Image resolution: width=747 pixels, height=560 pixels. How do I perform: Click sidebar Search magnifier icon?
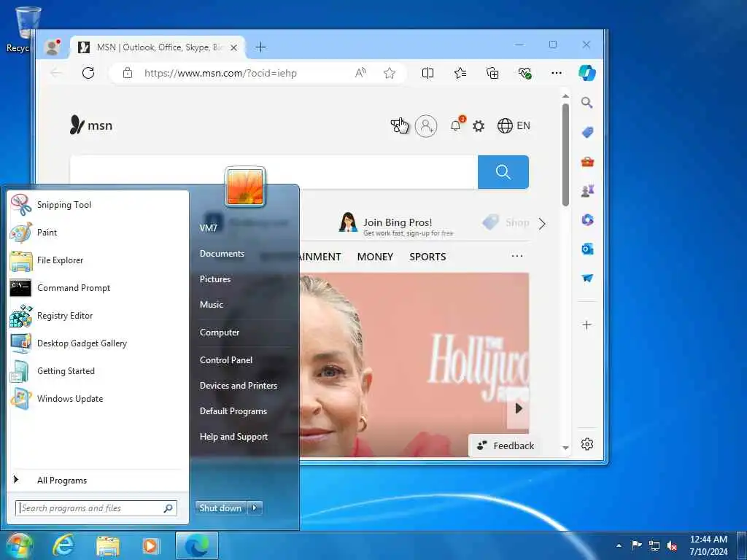(587, 102)
